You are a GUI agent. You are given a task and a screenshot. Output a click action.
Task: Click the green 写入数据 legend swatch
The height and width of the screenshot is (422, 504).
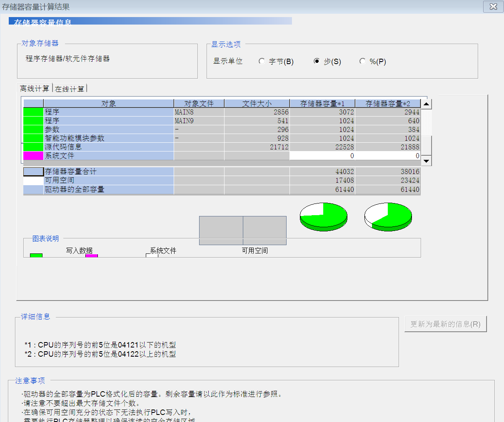tap(36, 255)
